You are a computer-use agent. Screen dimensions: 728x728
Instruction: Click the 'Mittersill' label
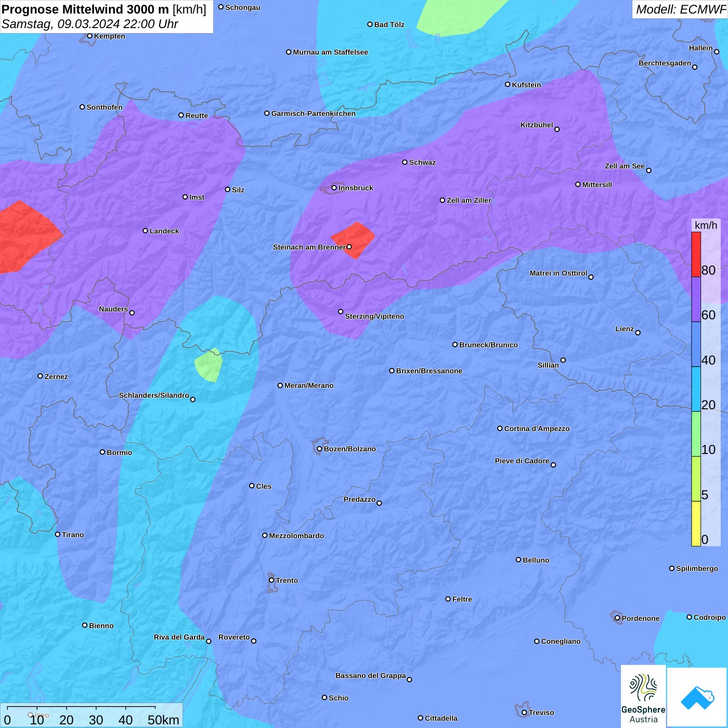[597, 185]
